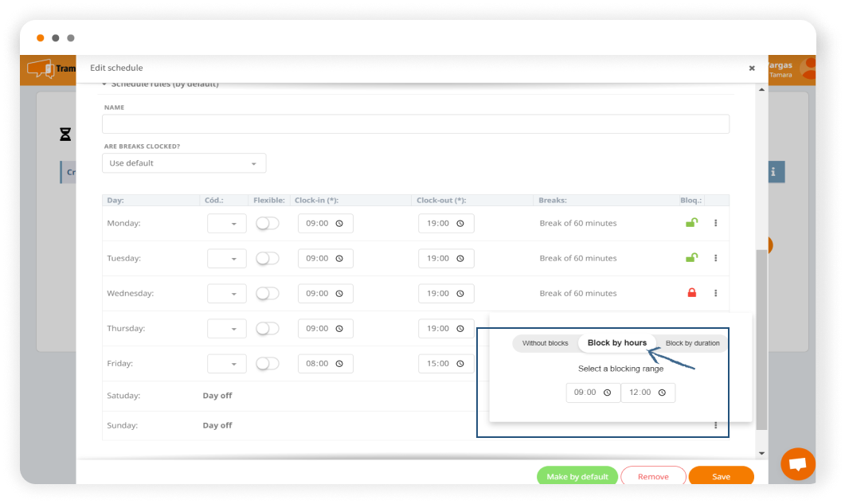Select the 'Without blocks' tab
Image resolution: width=845 pixels, height=504 pixels.
pyautogui.click(x=545, y=343)
